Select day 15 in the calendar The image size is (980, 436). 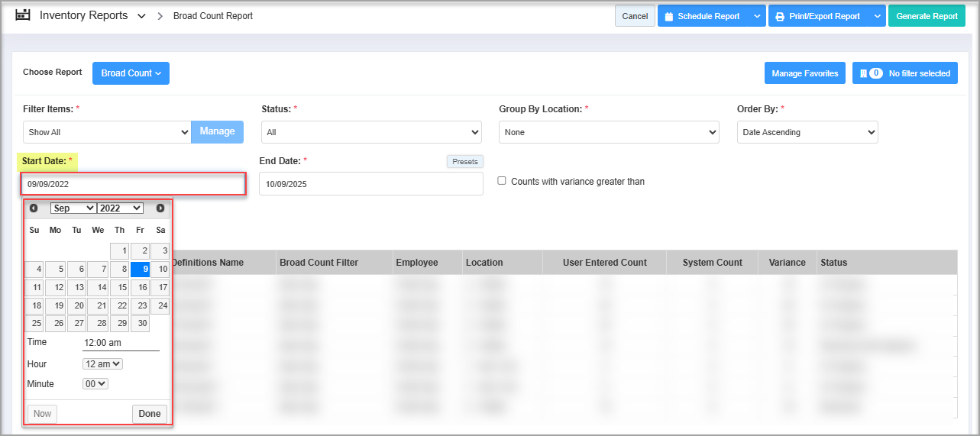(120, 288)
